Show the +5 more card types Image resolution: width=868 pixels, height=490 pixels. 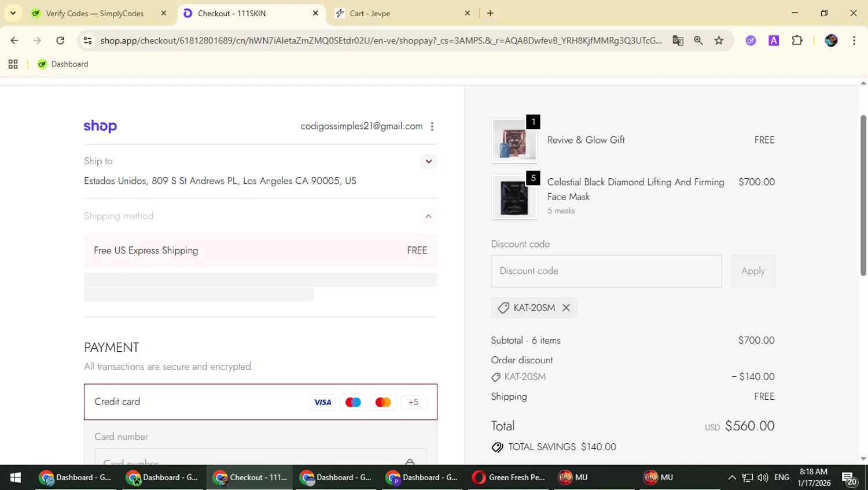click(x=413, y=402)
